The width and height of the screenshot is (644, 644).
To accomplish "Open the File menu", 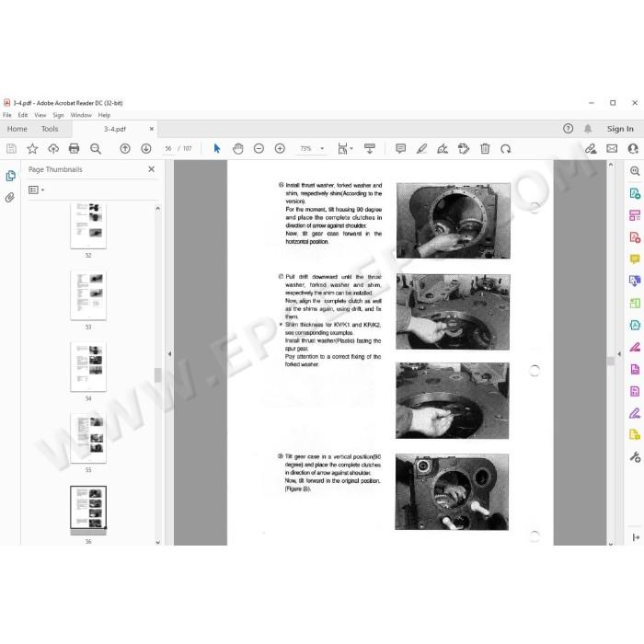I will tap(7, 115).
